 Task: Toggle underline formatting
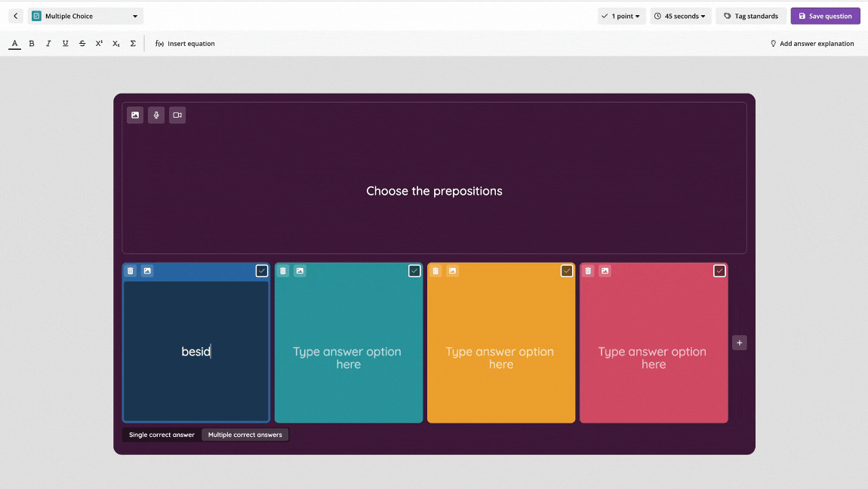click(x=66, y=44)
